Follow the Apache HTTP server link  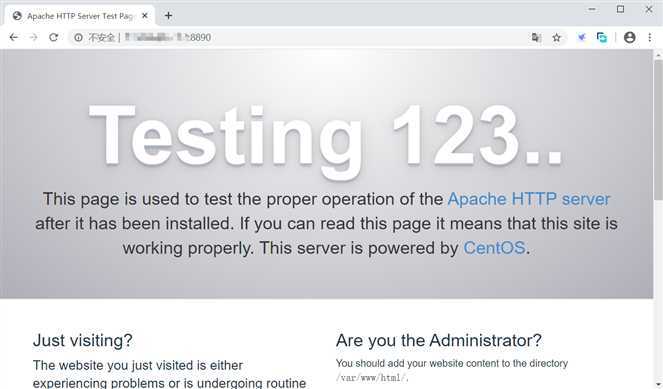pos(529,199)
